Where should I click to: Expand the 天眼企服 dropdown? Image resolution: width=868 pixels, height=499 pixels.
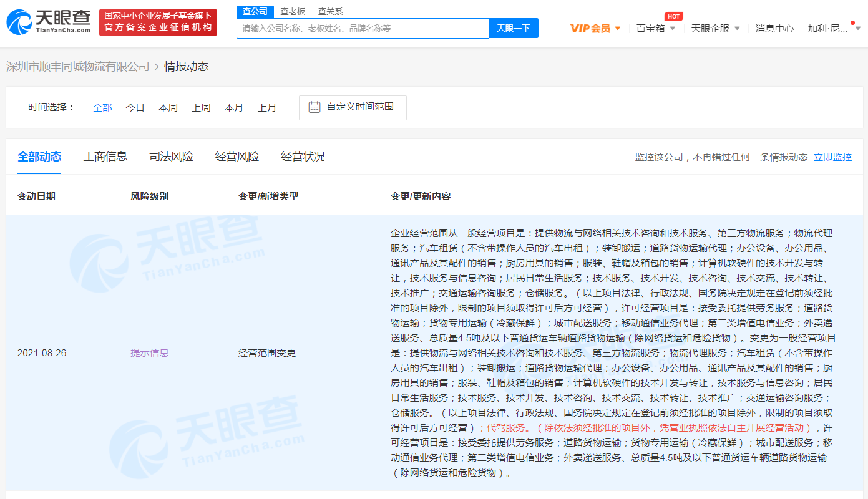pyautogui.click(x=715, y=28)
